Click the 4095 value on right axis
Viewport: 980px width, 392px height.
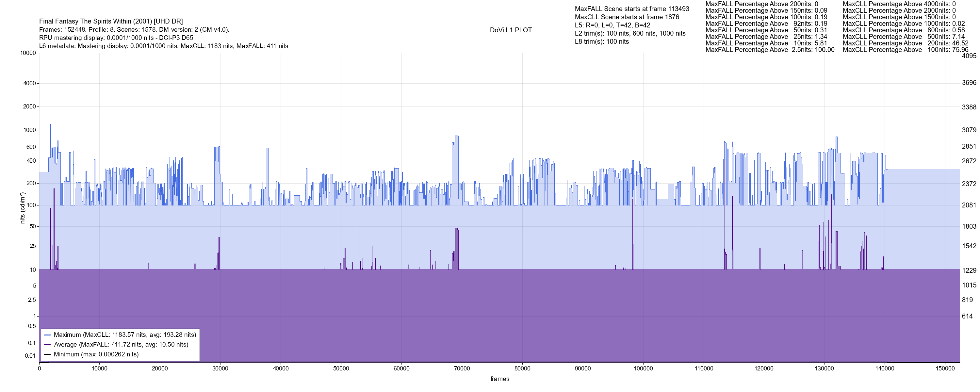[969, 56]
